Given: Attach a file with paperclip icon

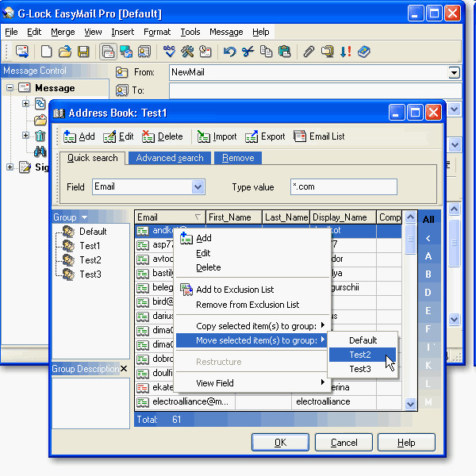Looking at the screenshot, I should (x=309, y=52).
